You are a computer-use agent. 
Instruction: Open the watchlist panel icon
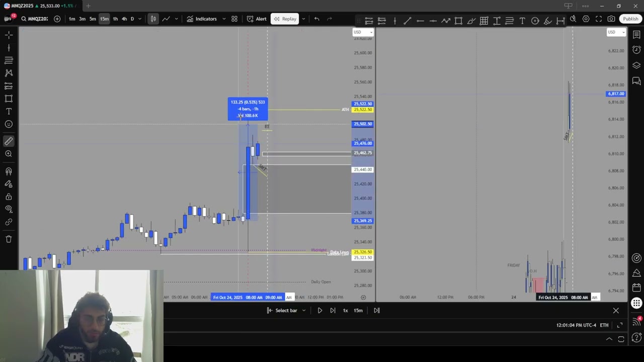[x=636, y=35]
